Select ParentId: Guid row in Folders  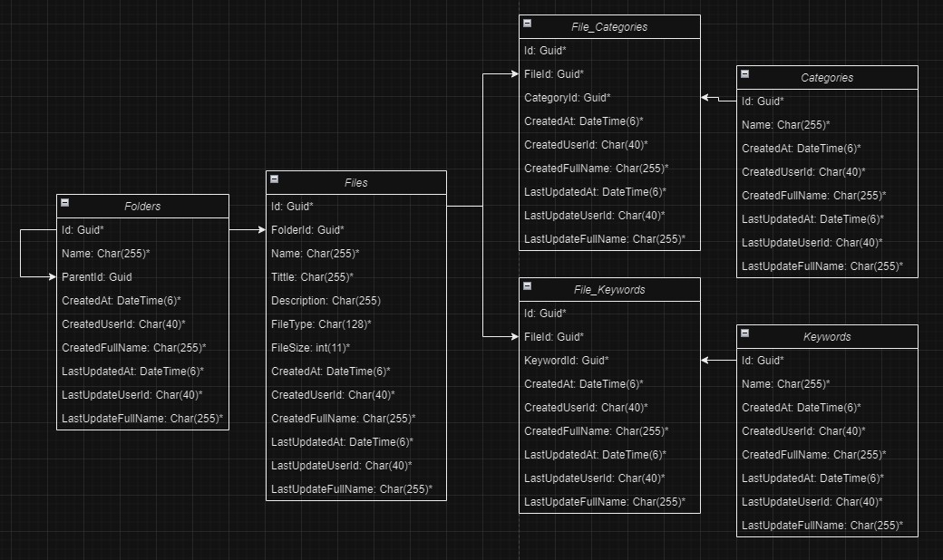pyautogui.click(x=142, y=277)
